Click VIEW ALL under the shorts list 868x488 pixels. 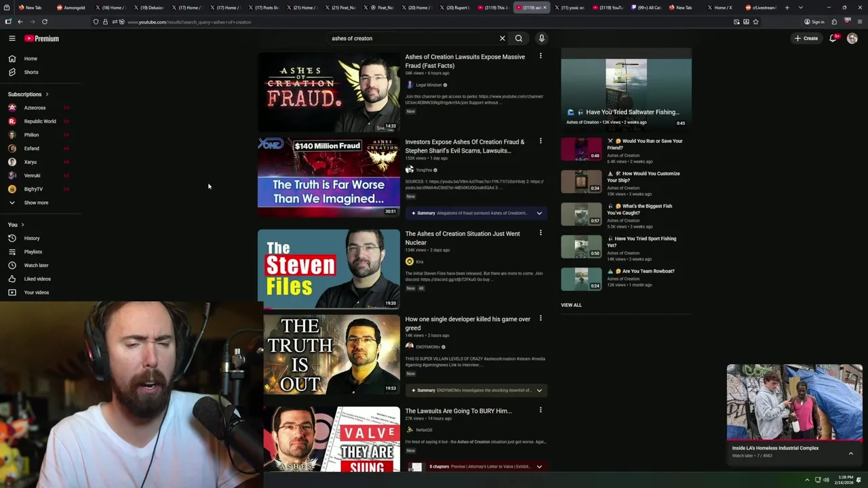571,305
